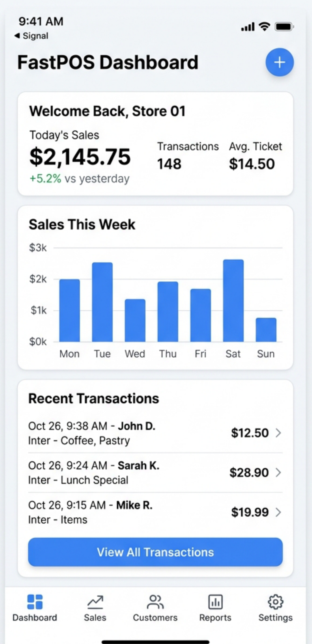
Task: Open the Sales trend chart icon
Action: point(95,602)
